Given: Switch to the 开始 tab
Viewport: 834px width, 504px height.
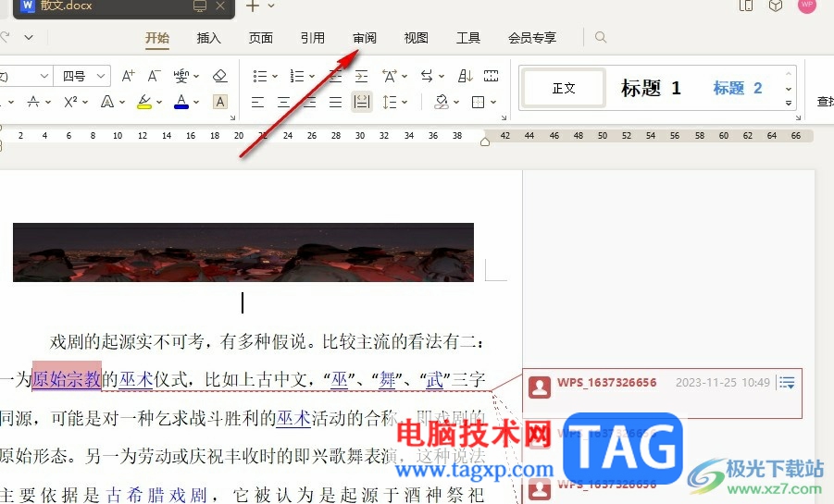Looking at the screenshot, I should [x=157, y=38].
